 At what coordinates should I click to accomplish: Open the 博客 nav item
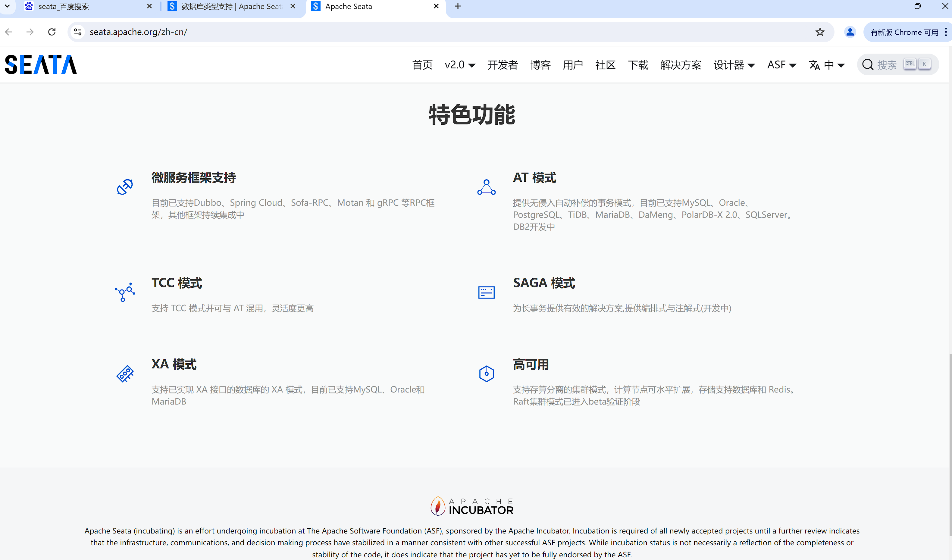pos(540,65)
